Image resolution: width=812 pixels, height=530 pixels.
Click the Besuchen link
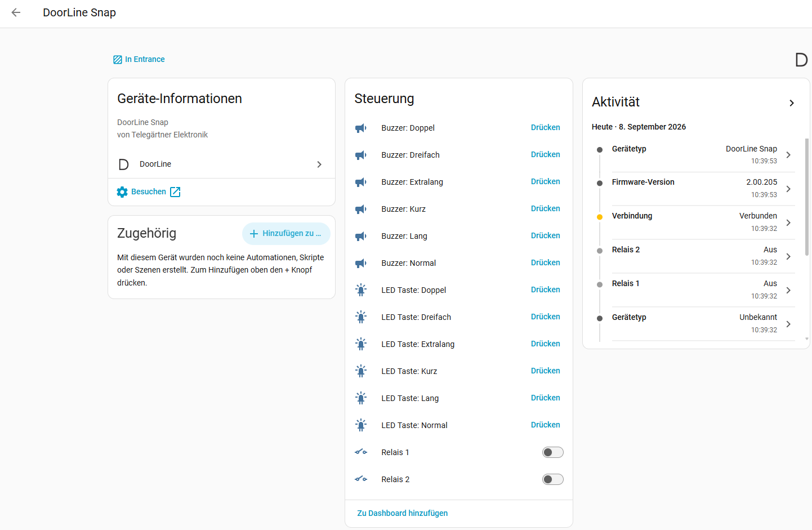click(x=149, y=192)
